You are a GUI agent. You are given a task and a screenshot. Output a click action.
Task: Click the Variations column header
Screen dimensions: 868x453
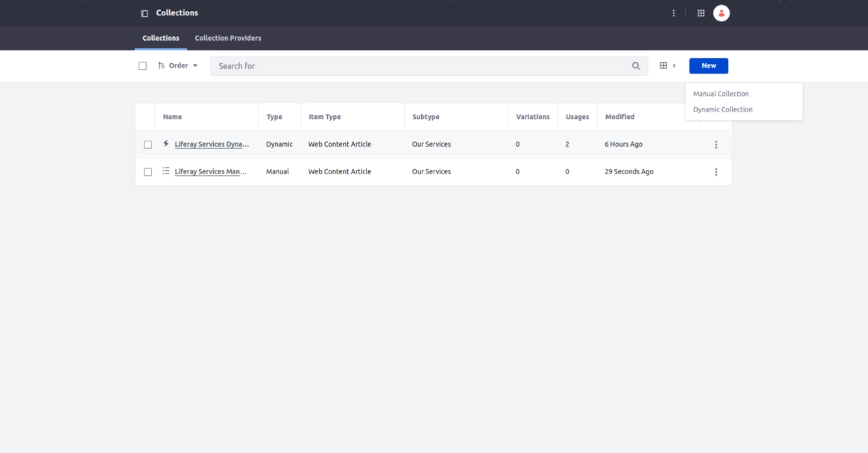[533, 117]
